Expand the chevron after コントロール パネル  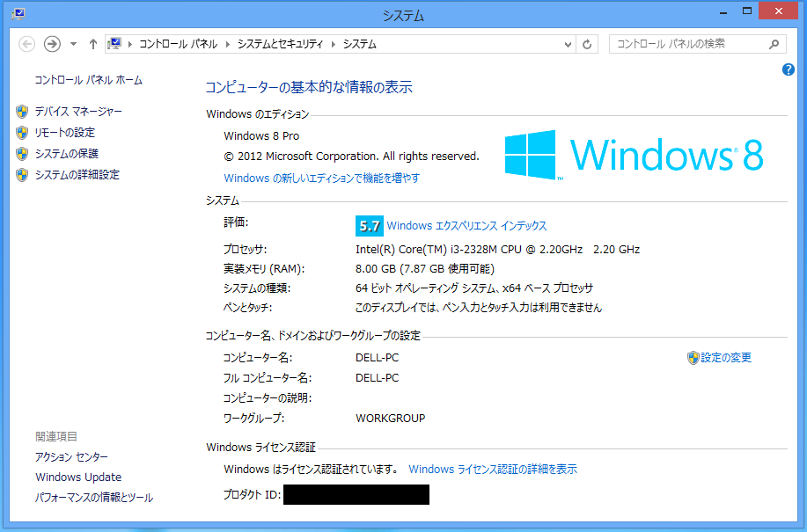click(x=227, y=44)
